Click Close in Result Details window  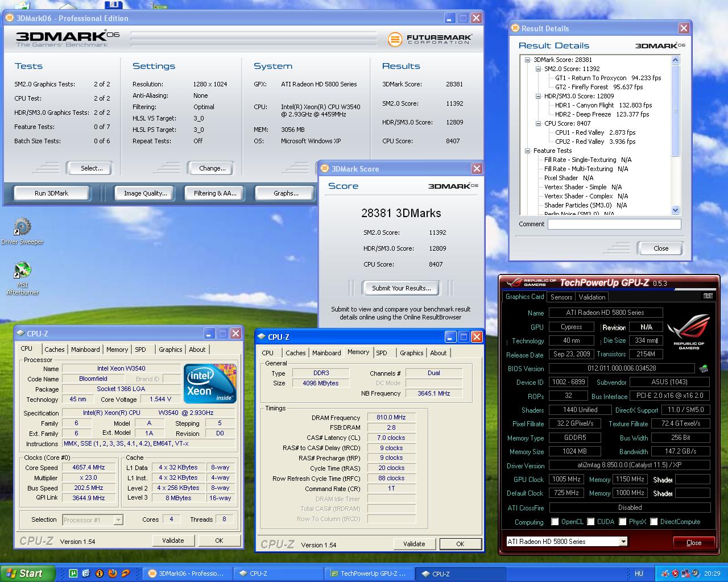661,248
